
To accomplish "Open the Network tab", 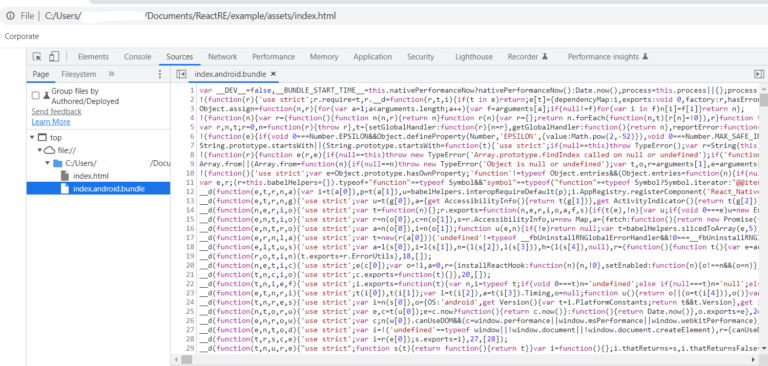I will [222, 57].
